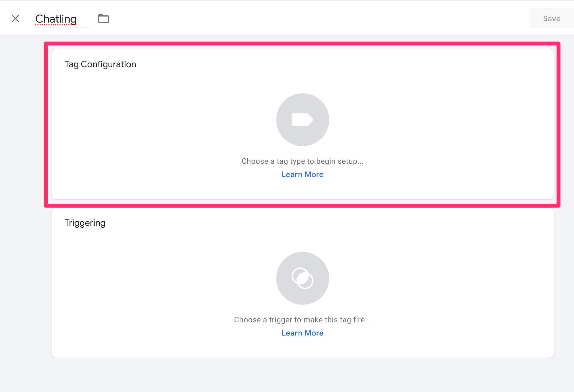Open Learn More link under Triggering

pos(302,333)
